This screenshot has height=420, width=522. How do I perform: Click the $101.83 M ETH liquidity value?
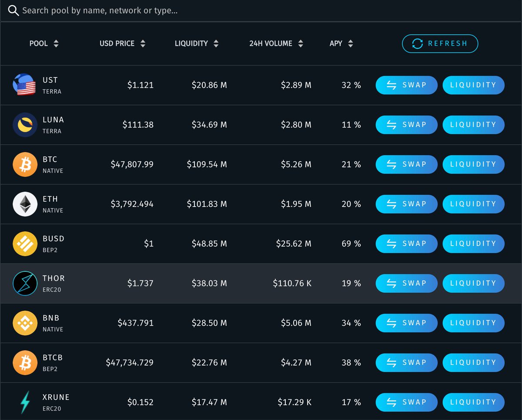pyautogui.click(x=207, y=204)
